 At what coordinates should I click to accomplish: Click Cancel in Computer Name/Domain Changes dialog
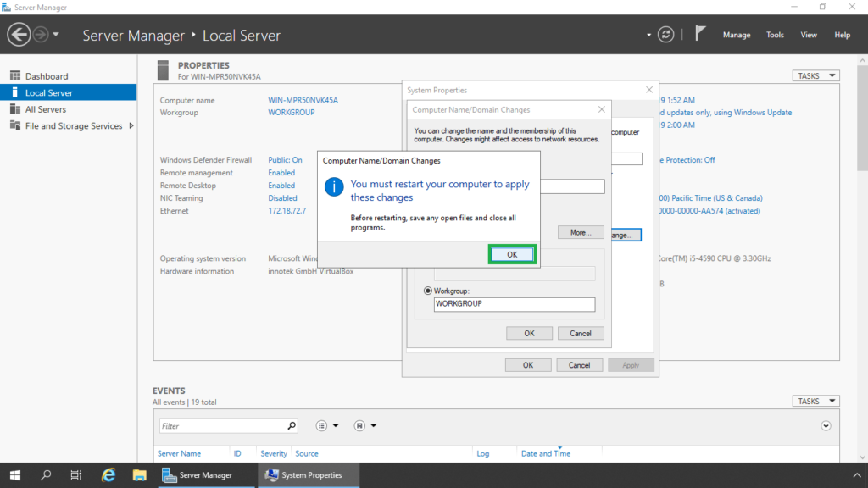pos(580,333)
